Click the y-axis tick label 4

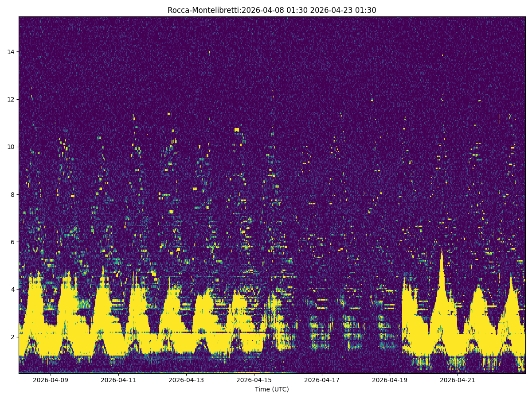point(12,290)
